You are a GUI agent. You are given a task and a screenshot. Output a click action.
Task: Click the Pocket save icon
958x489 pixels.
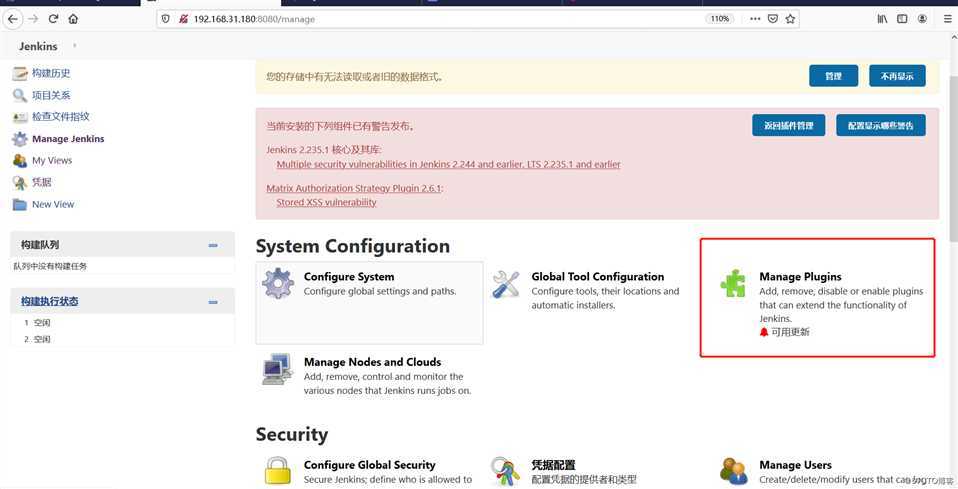[x=773, y=19]
